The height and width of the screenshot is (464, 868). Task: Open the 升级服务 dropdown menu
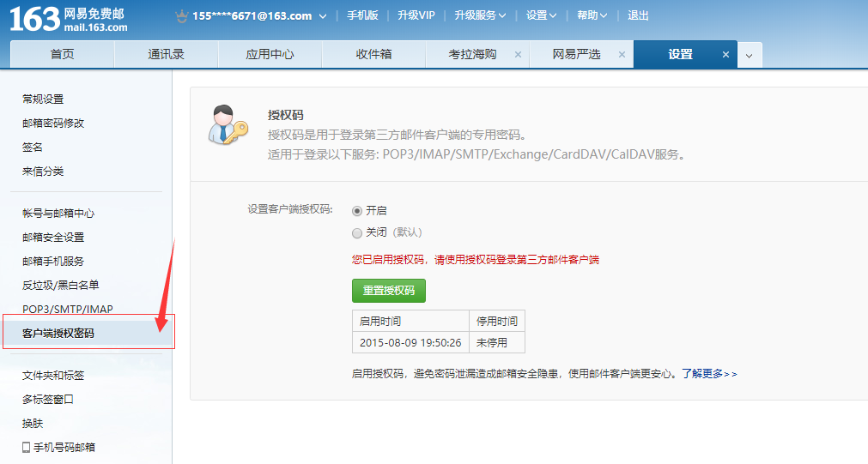(x=480, y=15)
